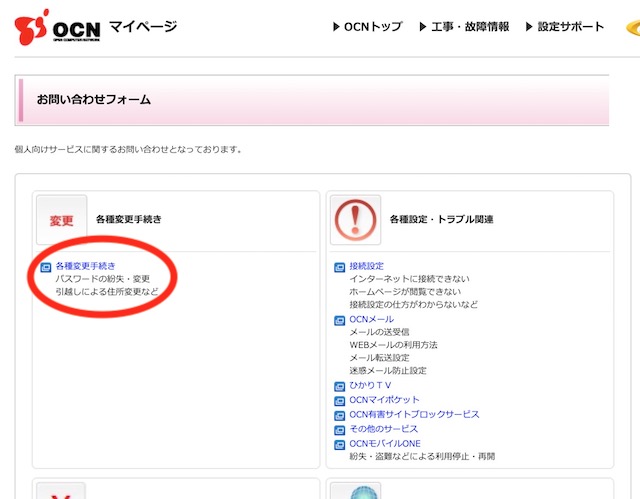Image resolution: width=640 pixels, height=499 pixels.
Task: Click the icon beside 各種変更手続き link
Action: (x=46, y=267)
